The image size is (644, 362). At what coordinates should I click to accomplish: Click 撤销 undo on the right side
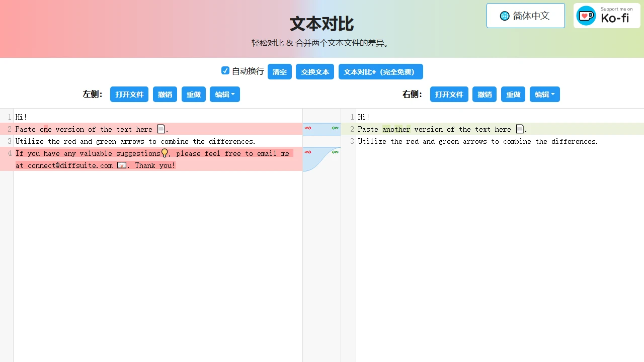(484, 94)
